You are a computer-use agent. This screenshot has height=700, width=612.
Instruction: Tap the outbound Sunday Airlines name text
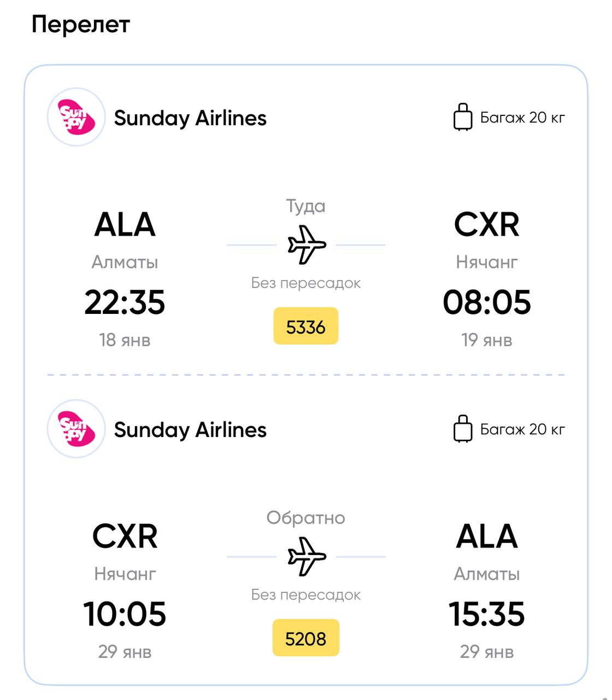(x=190, y=118)
